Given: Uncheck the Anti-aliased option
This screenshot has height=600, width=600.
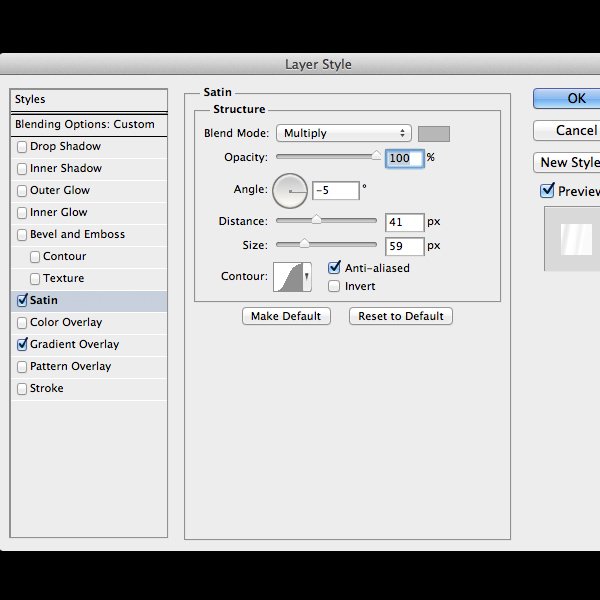Looking at the screenshot, I should (x=334, y=267).
